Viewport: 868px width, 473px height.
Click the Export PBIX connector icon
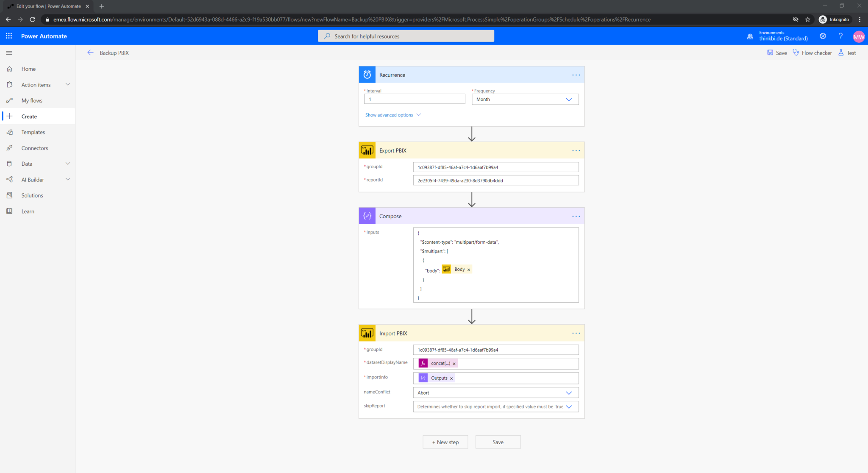click(367, 150)
